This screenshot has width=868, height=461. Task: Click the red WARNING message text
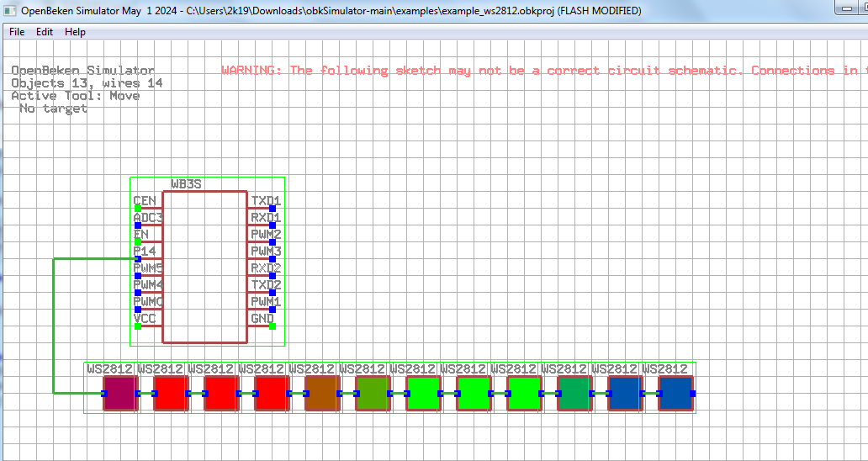click(x=545, y=71)
